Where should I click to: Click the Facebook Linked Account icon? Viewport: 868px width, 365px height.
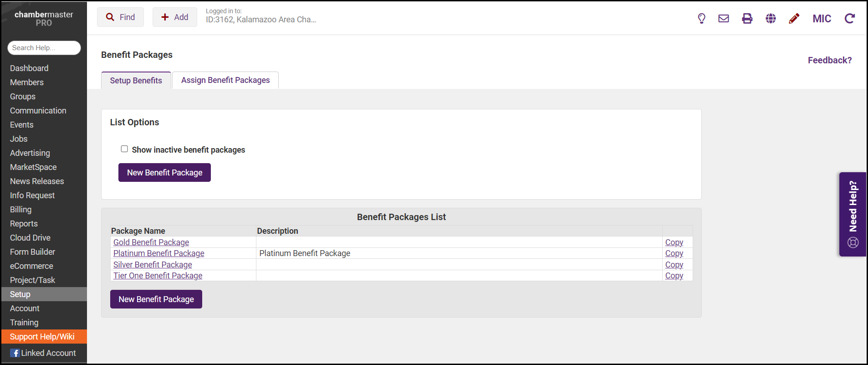pyautogui.click(x=15, y=353)
